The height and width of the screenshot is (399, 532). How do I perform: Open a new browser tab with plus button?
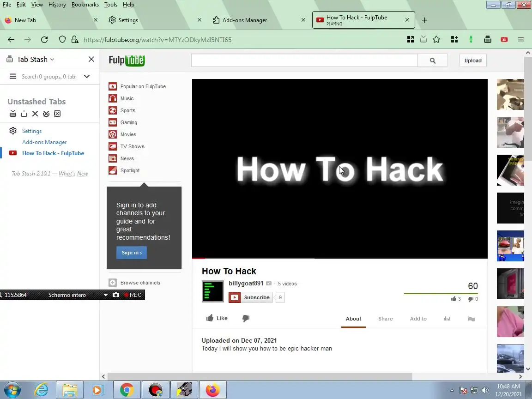click(x=424, y=20)
